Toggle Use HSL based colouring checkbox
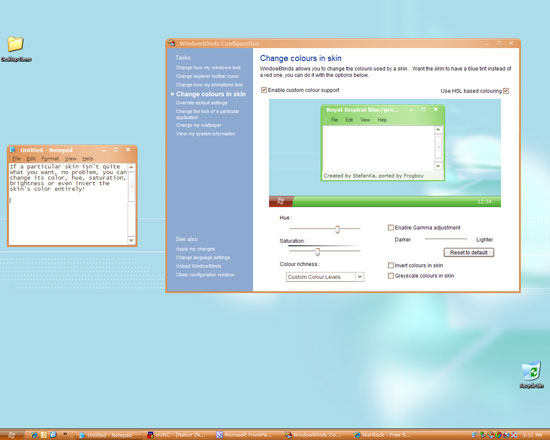This screenshot has width=550, height=440. pos(506,91)
